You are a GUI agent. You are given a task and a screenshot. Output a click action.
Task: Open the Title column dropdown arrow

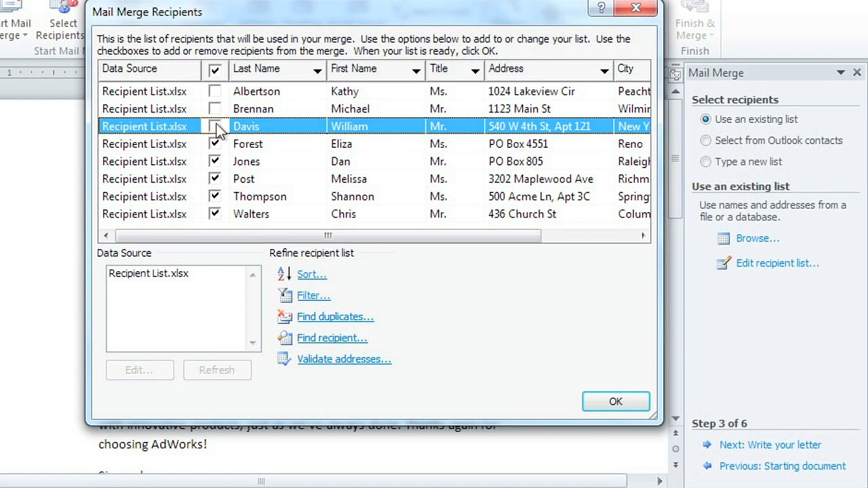(x=475, y=70)
